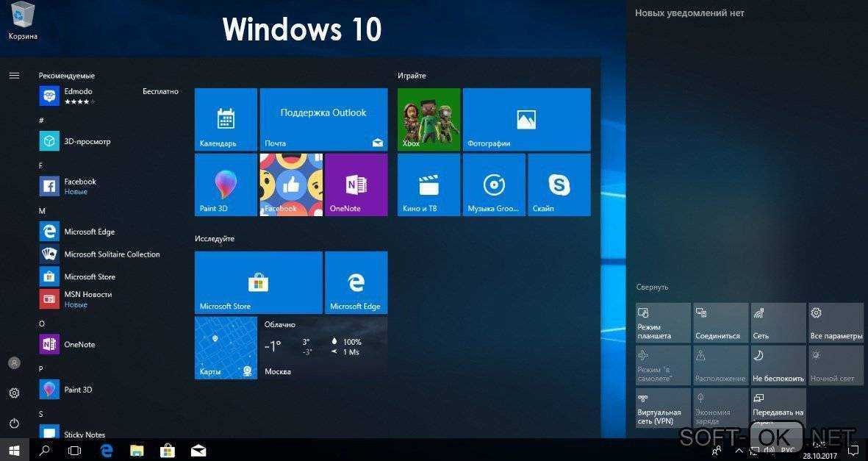Image resolution: width=868 pixels, height=461 pixels.
Task: Open the user account icon in Start sidebar
Action: (15, 363)
